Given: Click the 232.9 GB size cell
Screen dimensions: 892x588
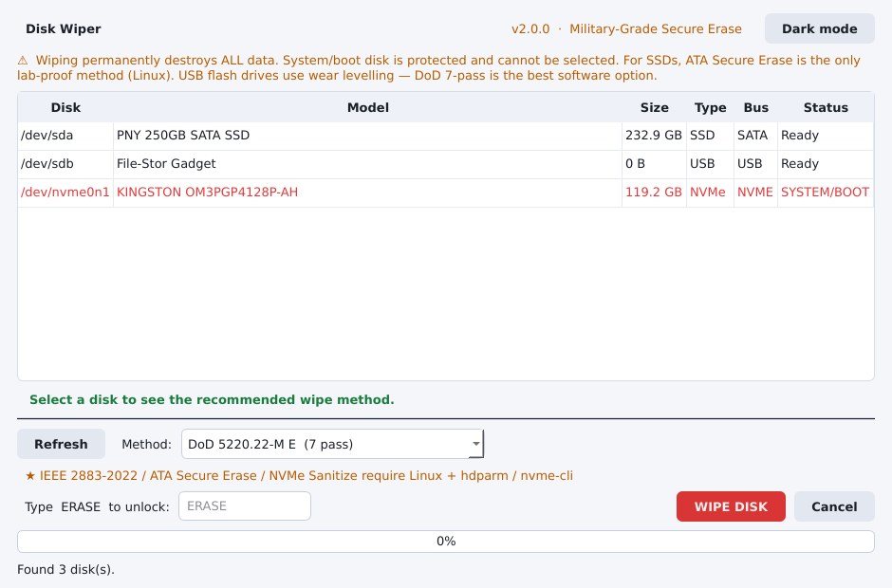Looking at the screenshot, I should pos(654,136).
